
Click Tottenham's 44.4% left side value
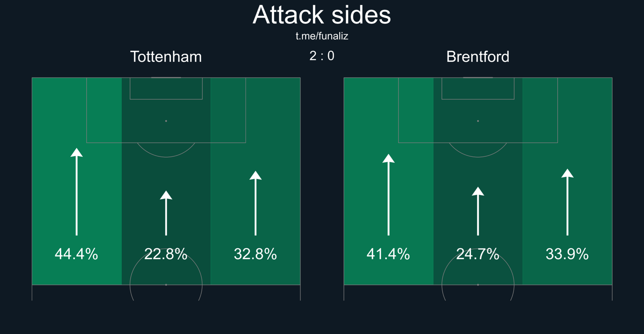(x=76, y=254)
